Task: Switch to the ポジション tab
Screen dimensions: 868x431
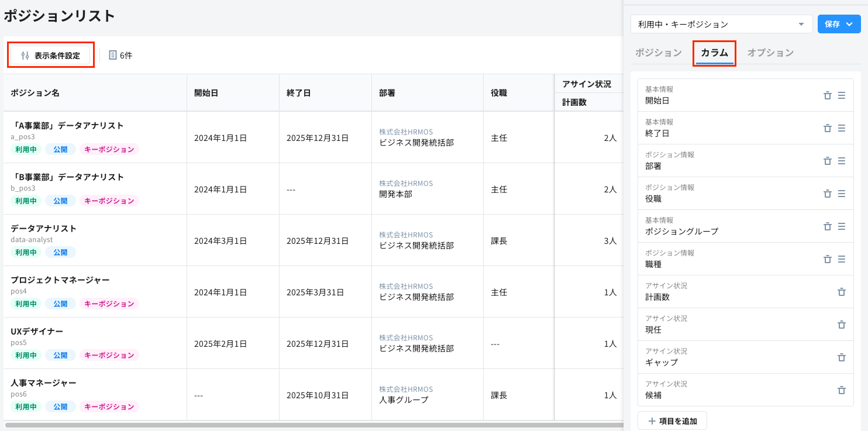Action: tap(657, 52)
